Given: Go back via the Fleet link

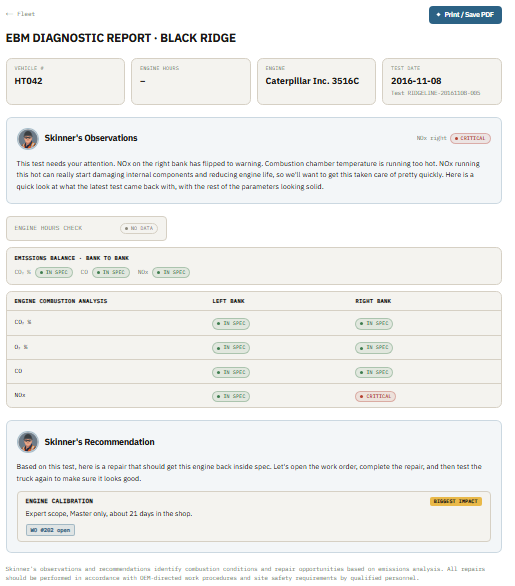Looking at the screenshot, I should (x=21, y=14).
